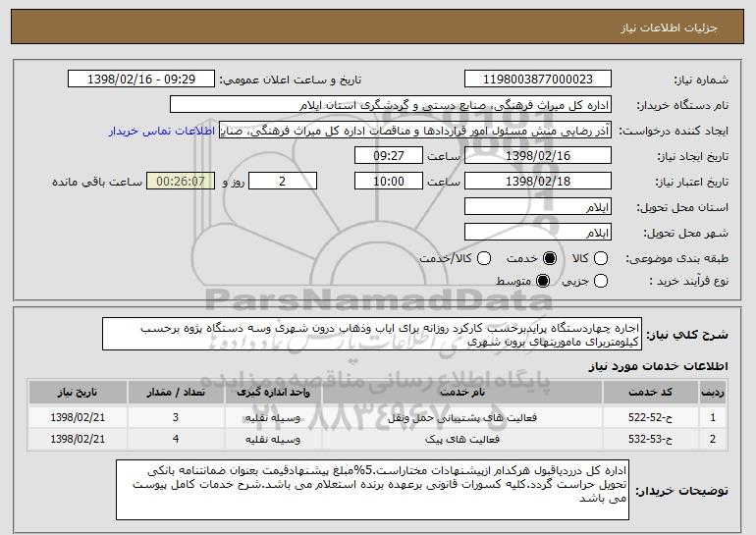Screen dimensions: 756x535
Task: Click the نوع فرآیند خرید label
Action: [x=688, y=281]
